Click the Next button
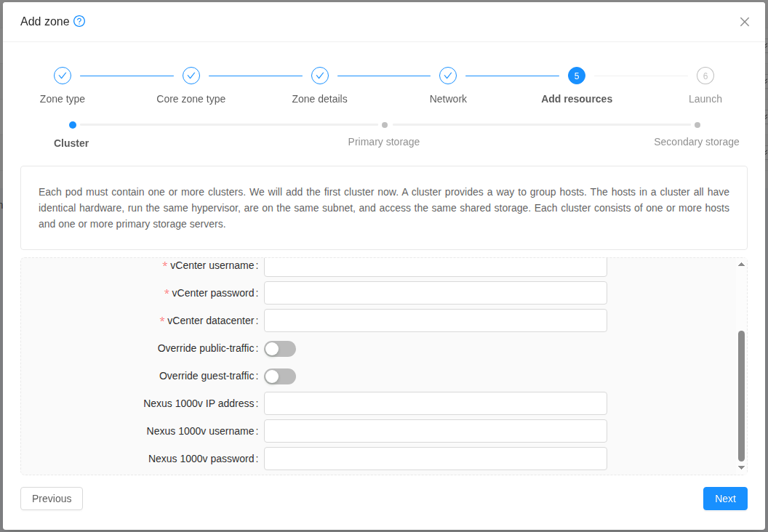The height and width of the screenshot is (532, 768). [724, 499]
